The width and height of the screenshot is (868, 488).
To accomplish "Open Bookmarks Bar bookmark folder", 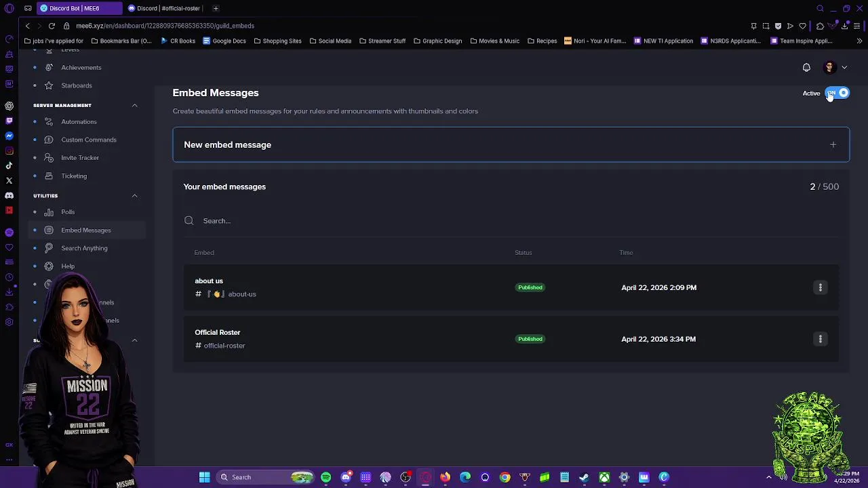I will click(121, 41).
